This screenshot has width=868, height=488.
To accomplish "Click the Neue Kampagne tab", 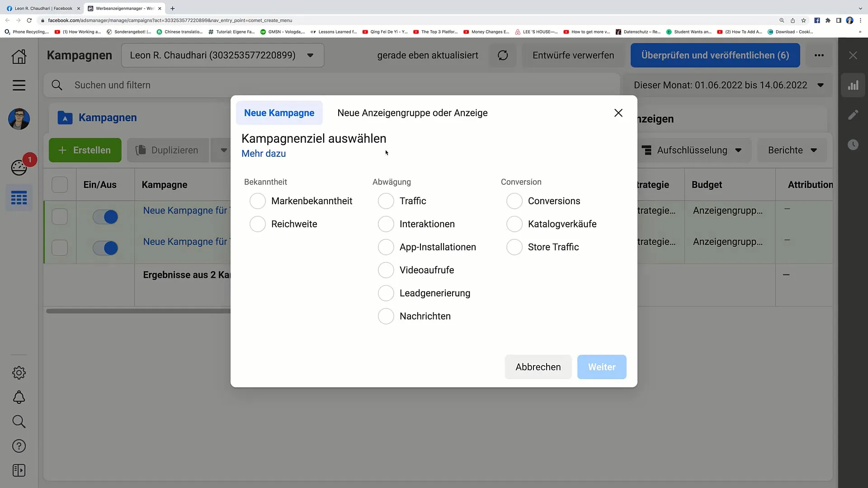I will click(x=279, y=113).
